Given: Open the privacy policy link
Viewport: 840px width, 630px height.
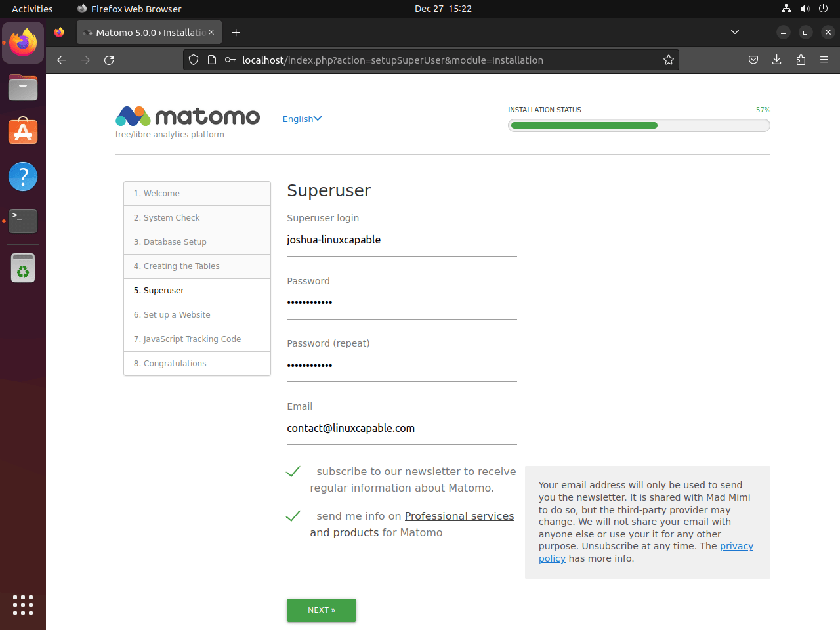Looking at the screenshot, I should click(646, 552).
